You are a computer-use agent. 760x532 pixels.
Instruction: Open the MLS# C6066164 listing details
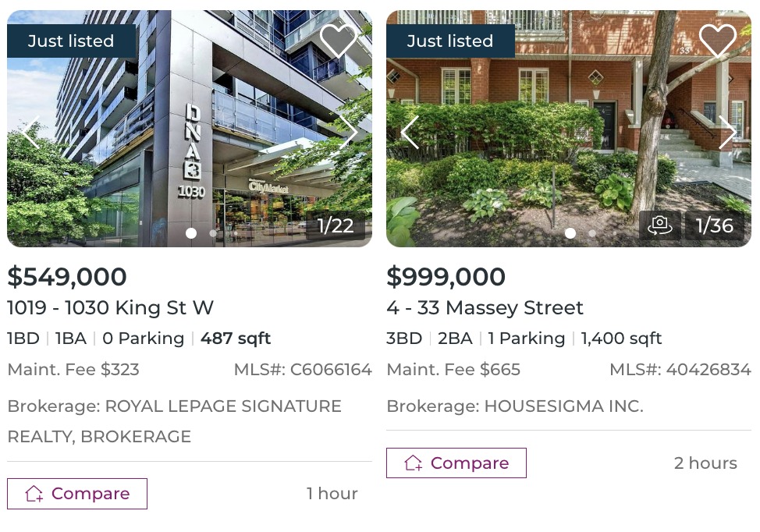303,370
